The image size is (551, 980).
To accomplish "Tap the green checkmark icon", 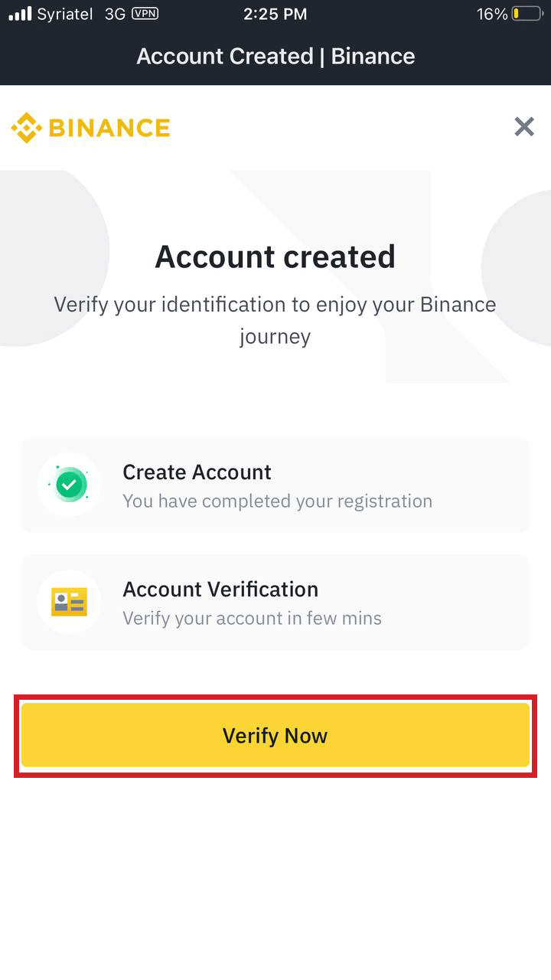I will 70,485.
